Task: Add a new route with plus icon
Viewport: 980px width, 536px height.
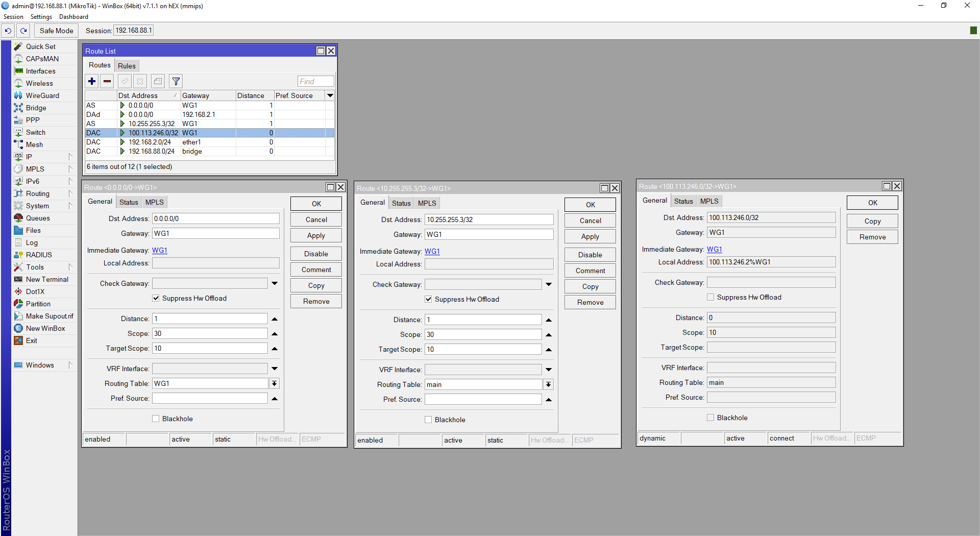Action: 92,81
